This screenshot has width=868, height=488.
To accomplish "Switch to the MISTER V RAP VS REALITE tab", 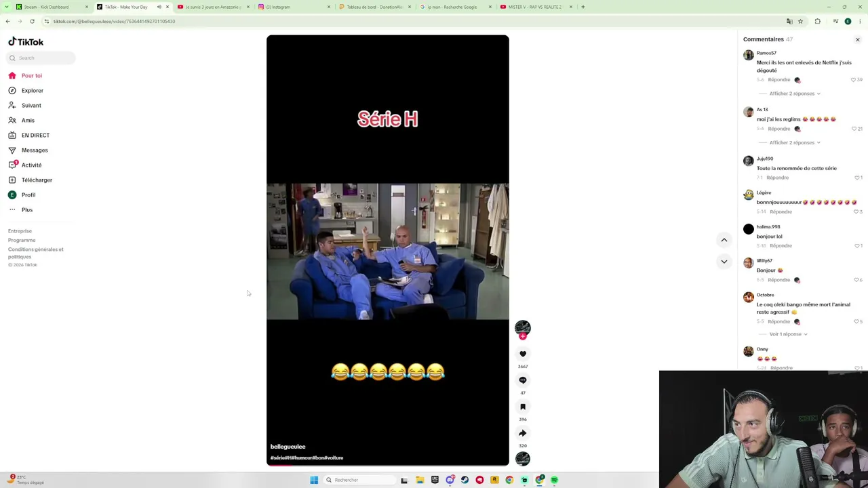I will 536,7.
